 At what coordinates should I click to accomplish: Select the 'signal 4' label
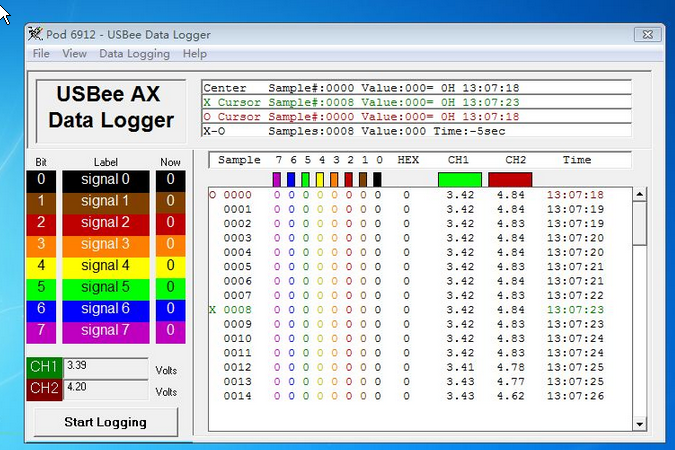[x=105, y=267]
